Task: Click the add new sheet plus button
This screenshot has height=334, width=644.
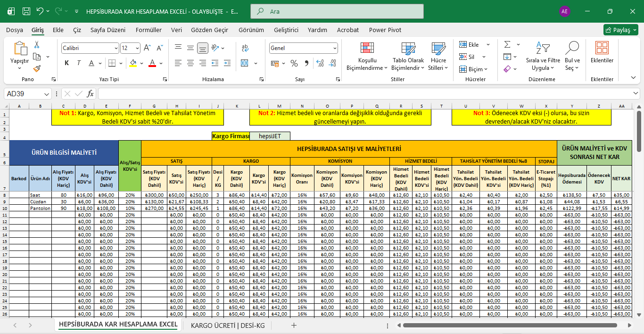Action: (x=294, y=325)
